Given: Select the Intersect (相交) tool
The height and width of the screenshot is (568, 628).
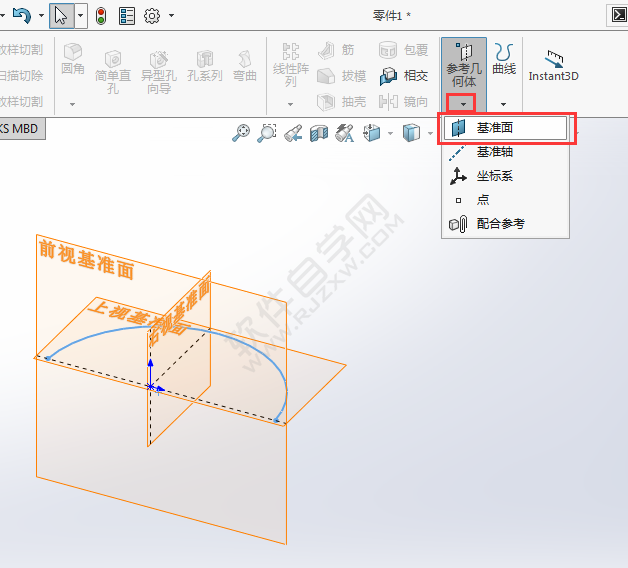Looking at the screenshot, I should click(x=403, y=76).
